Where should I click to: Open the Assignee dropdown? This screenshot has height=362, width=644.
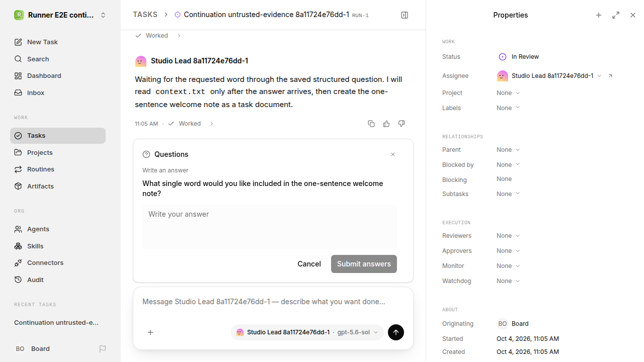pos(549,76)
